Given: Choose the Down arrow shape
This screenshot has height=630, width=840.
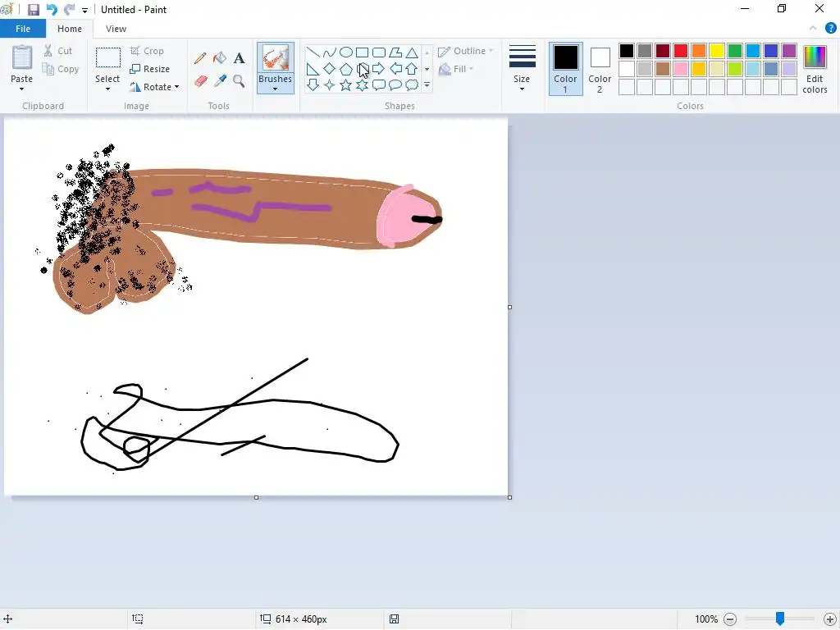Looking at the screenshot, I should 313,84.
